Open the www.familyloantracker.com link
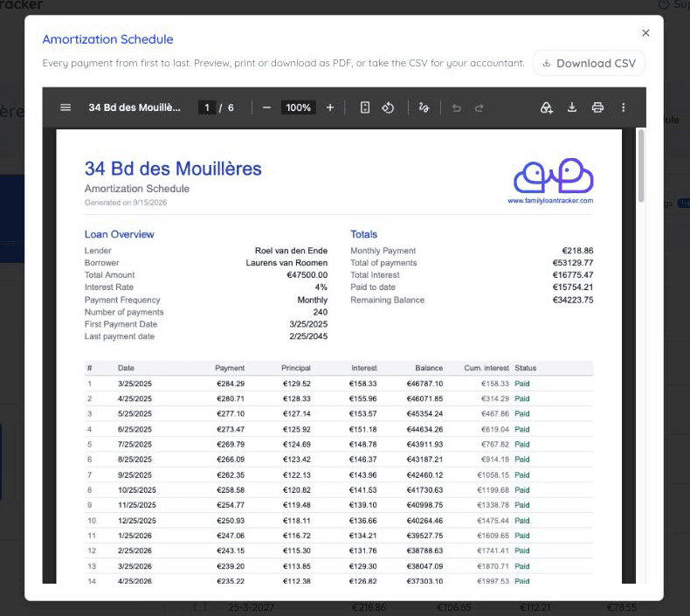 (x=550, y=200)
